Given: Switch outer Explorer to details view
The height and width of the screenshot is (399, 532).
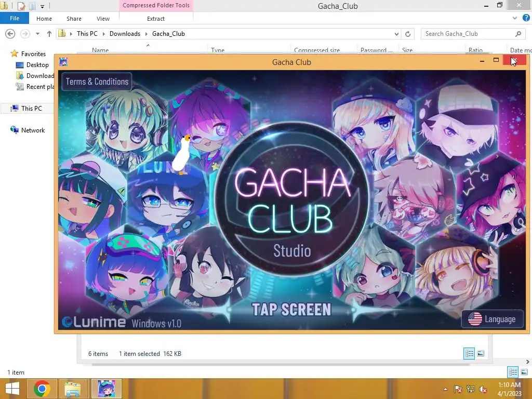Looking at the screenshot, I should coord(513,372).
